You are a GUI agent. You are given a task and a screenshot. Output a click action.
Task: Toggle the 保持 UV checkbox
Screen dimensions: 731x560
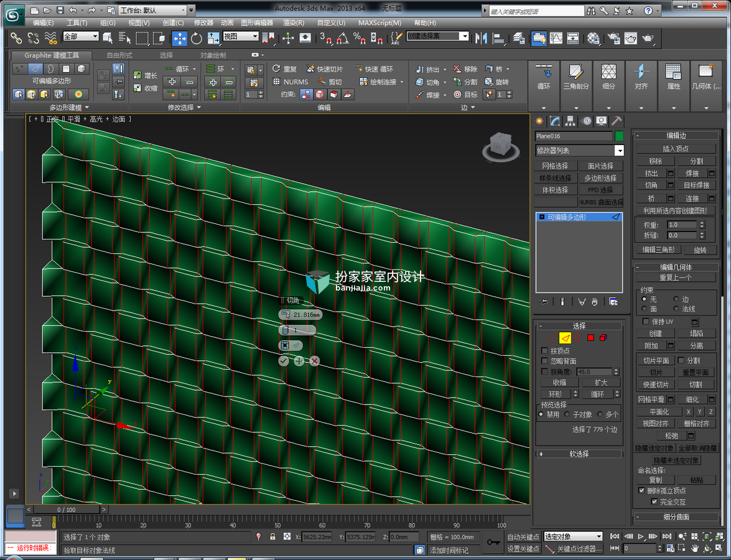click(x=646, y=321)
